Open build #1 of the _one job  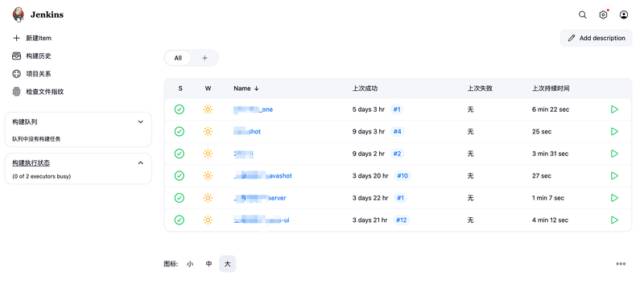tap(397, 109)
